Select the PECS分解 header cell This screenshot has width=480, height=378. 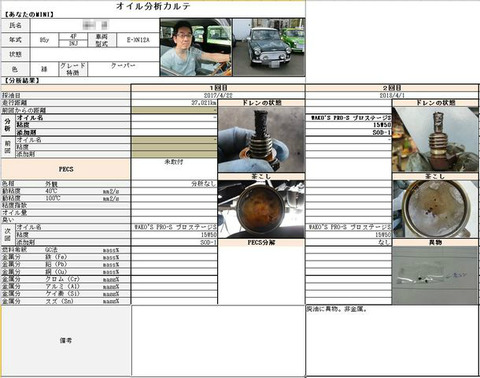pos(261,242)
